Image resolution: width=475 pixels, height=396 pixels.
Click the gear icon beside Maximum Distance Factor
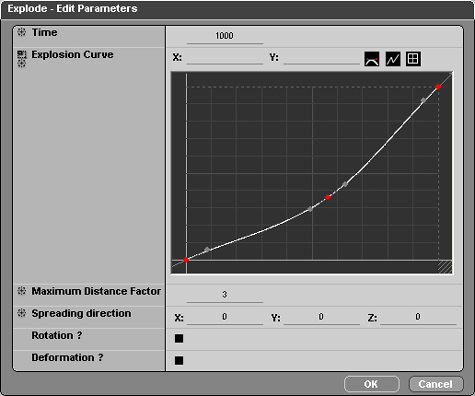point(22,291)
